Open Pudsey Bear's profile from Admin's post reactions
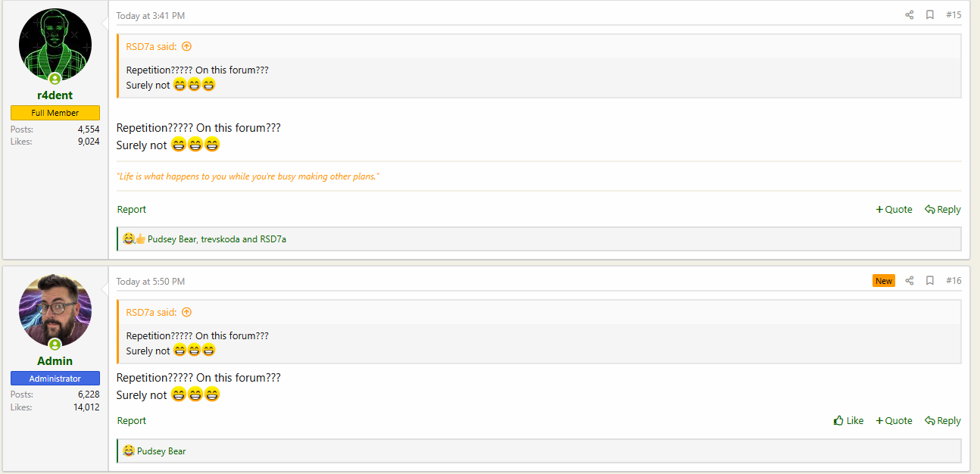Image resolution: width=980 pixels, height=474 pixels. (161, 451)
